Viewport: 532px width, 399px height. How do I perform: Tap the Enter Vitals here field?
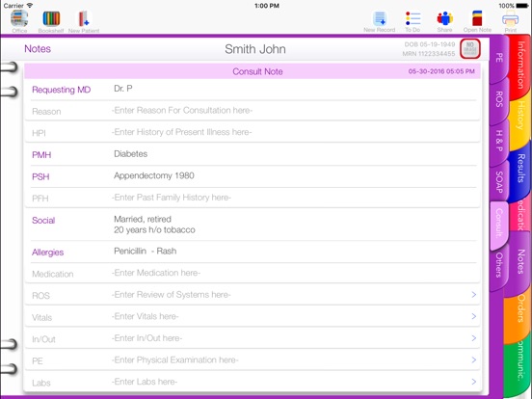(x=145, y=316)
